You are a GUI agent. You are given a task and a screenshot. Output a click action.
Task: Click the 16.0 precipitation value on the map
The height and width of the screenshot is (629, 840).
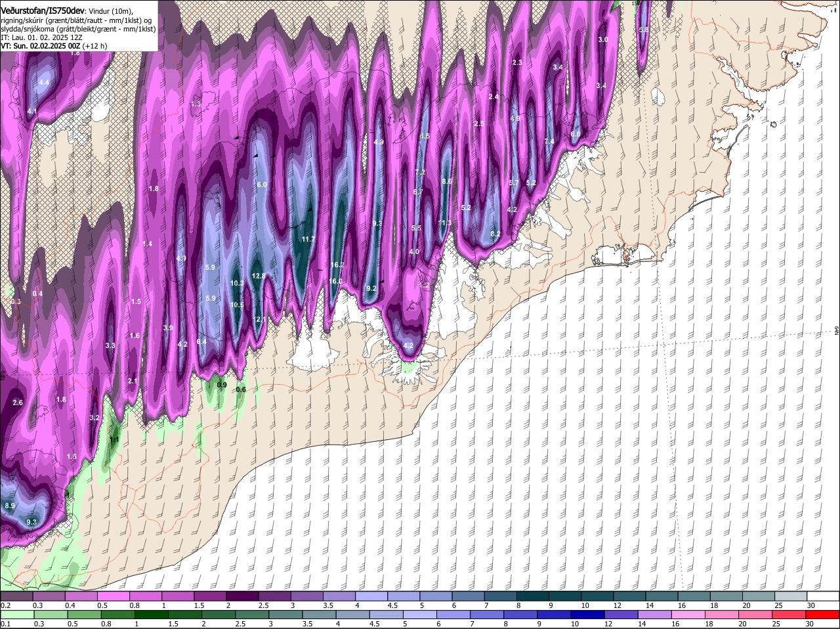tap(335, 281)
